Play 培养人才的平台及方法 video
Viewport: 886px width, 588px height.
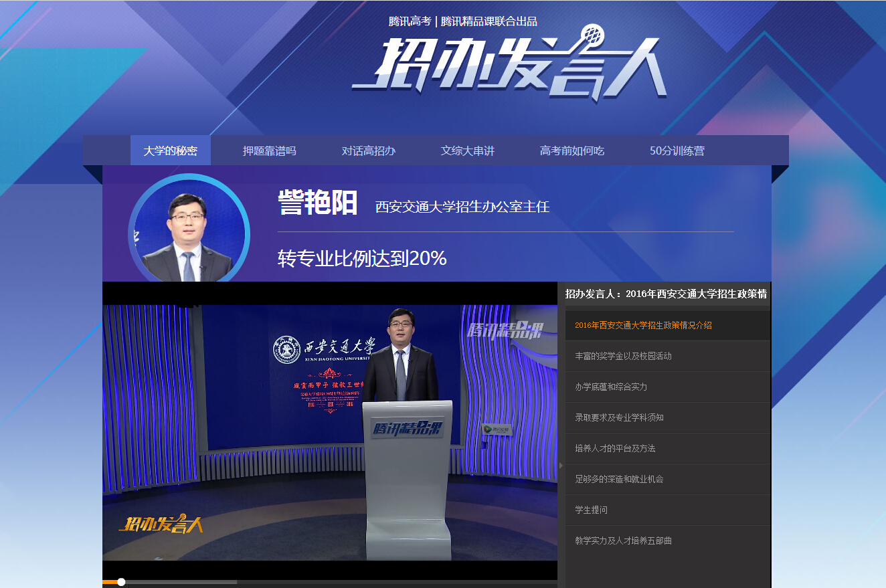click(667, 449)
